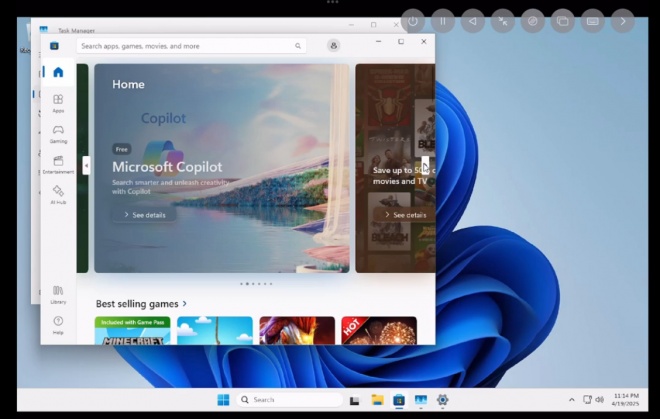Show the previous carousel slide with the left arrow

point(86,165)
